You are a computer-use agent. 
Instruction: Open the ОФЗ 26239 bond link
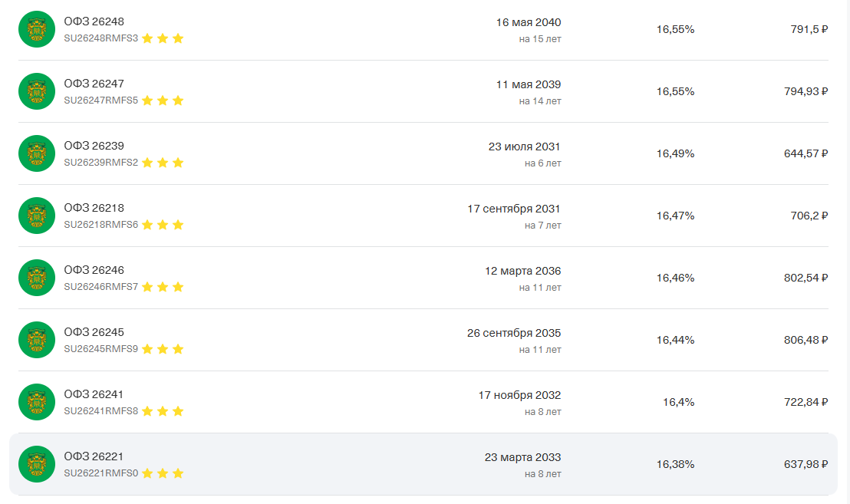pyautogui.click(x=94, y=146)
